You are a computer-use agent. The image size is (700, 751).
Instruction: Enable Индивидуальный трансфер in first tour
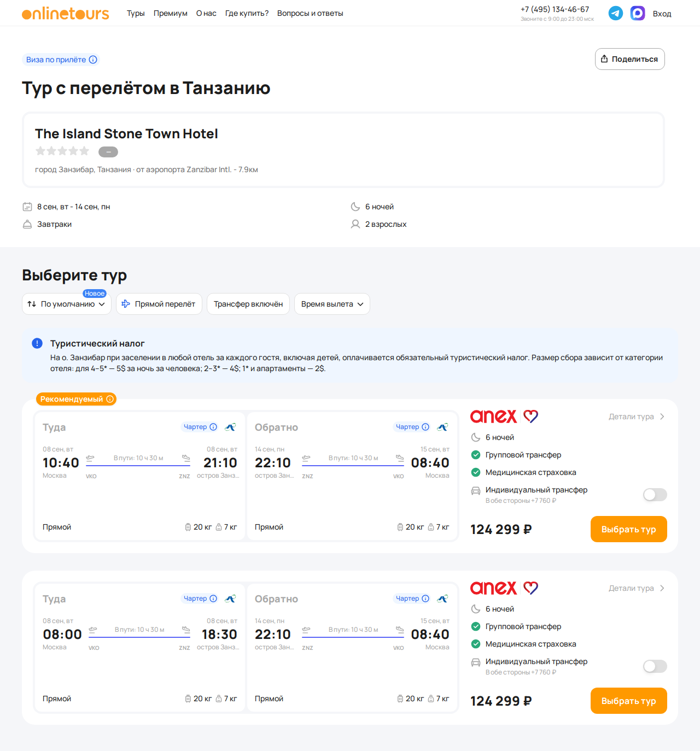[x=655, y=495]
